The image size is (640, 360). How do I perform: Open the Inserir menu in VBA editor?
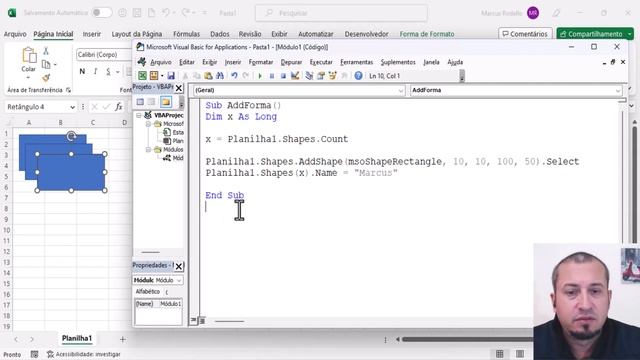coord(233,62)
